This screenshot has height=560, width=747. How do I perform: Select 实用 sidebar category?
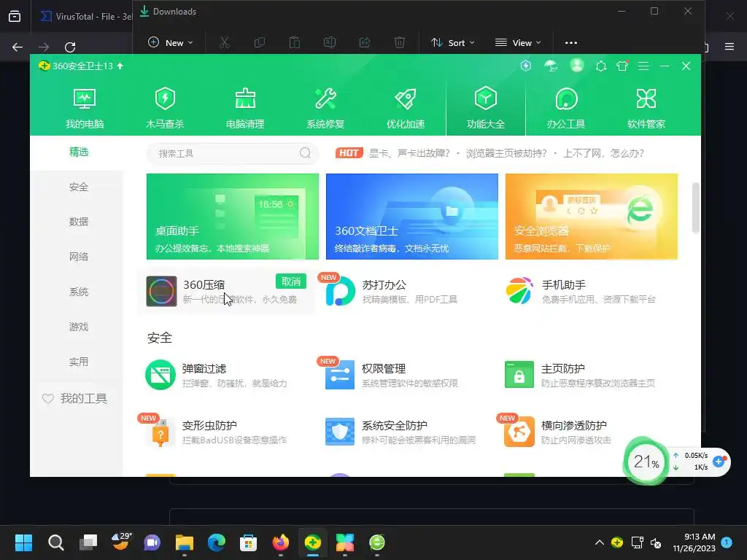point(79,362)
